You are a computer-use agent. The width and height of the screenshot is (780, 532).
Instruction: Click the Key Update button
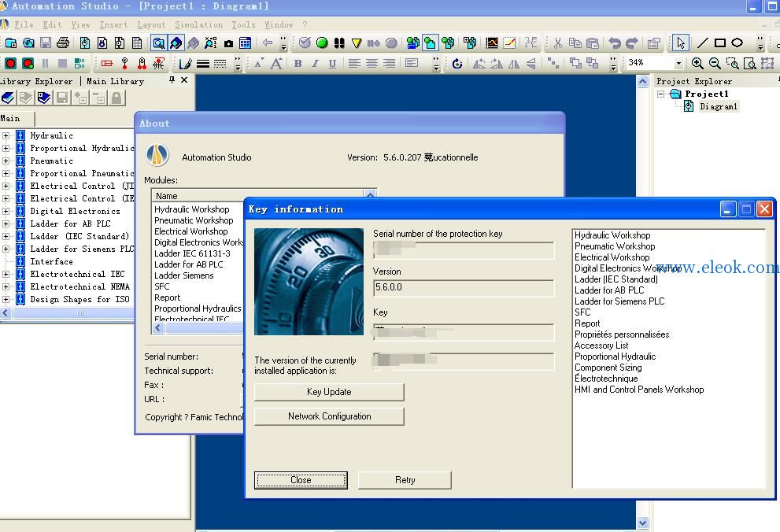point(329,392)
